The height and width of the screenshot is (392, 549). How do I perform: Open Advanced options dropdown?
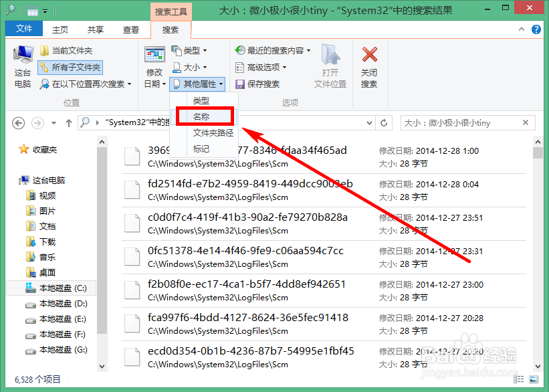(261, 68)
